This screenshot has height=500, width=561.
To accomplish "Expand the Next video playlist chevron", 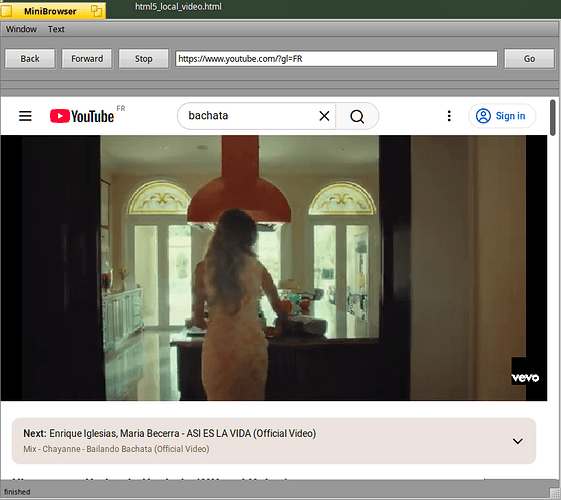I will pos(517,441).
